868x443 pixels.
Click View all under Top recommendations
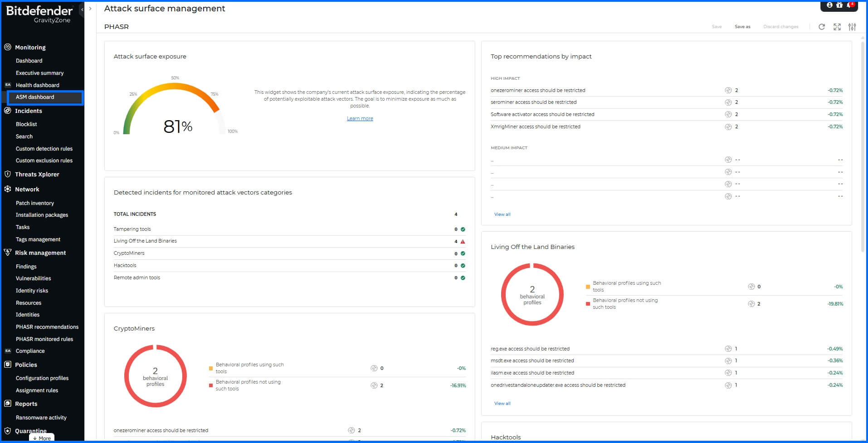(x=502, y=214)
